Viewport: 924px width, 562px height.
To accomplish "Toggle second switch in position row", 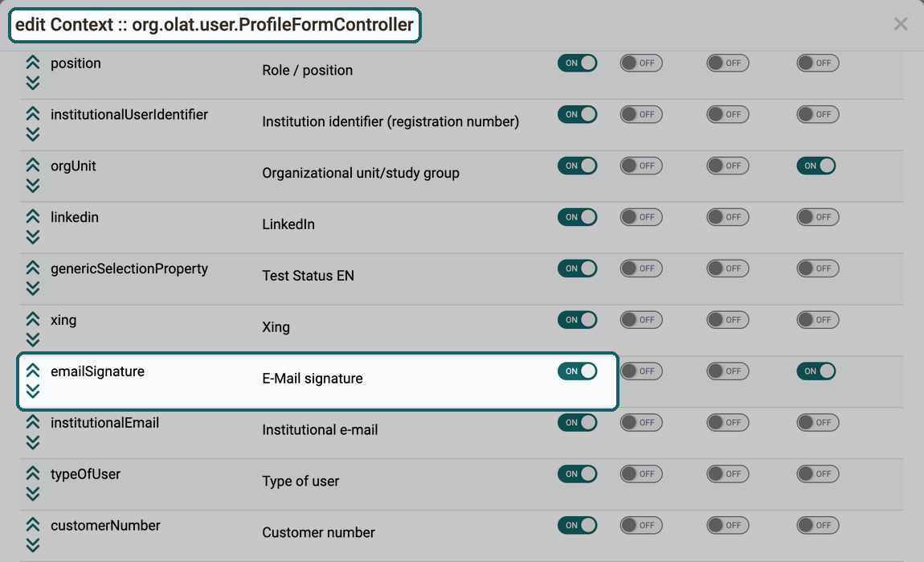I will click(x=641, y=63).
